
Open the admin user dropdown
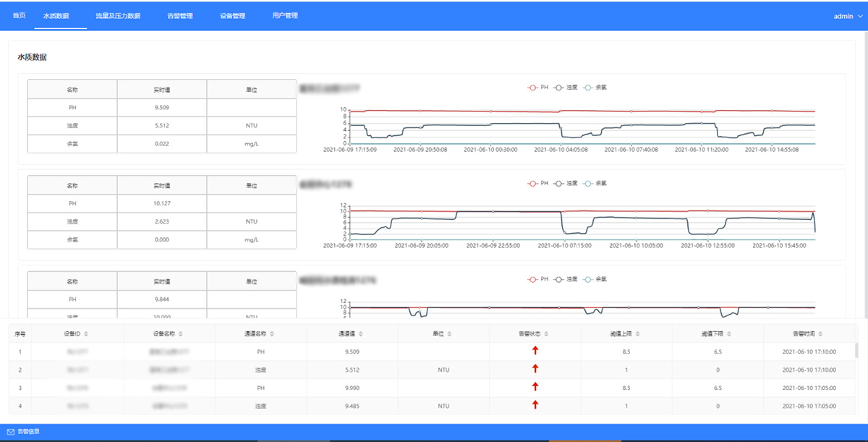pos(848,16)
